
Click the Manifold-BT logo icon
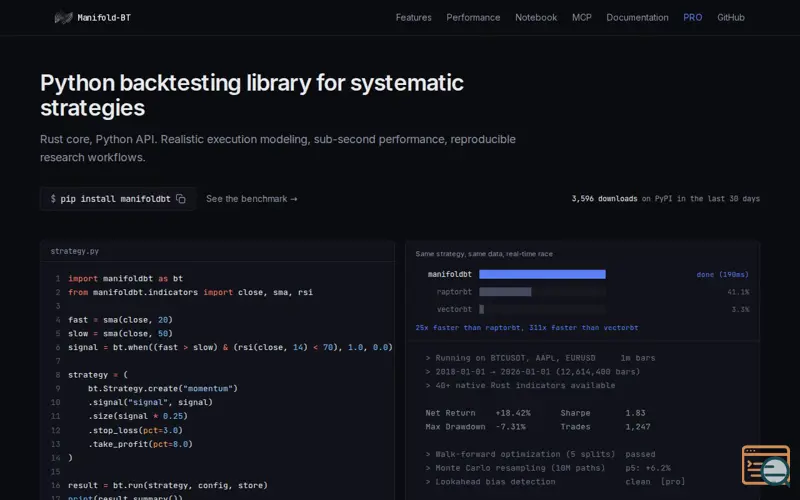63,18
